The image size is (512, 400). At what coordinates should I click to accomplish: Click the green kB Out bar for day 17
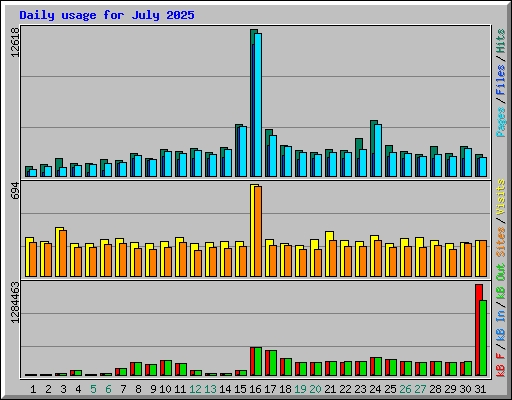[x=273, y=363]
